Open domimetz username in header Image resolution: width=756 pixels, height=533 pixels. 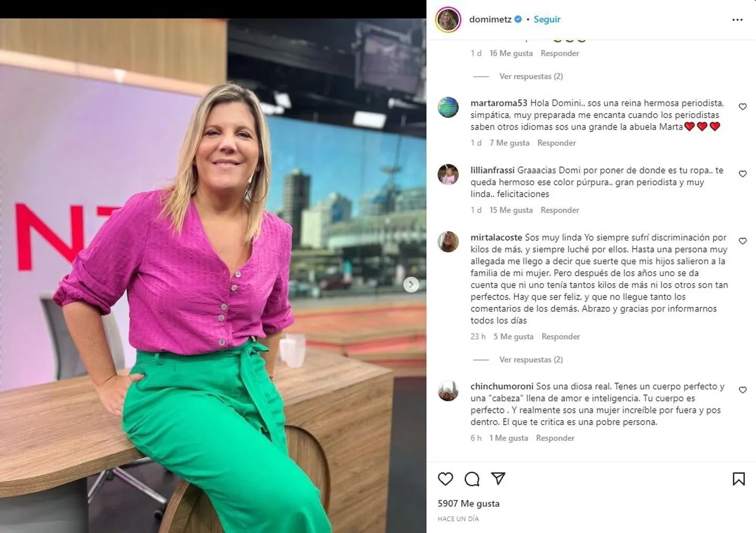(490, 19)
